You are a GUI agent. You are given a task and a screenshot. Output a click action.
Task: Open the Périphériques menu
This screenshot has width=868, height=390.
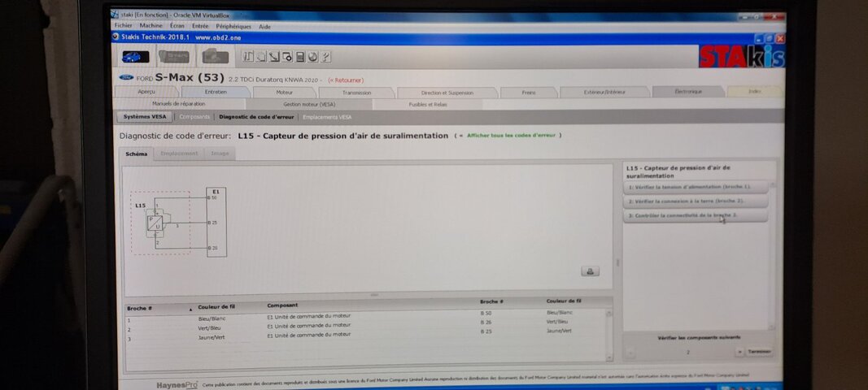[x=233, y=26]
